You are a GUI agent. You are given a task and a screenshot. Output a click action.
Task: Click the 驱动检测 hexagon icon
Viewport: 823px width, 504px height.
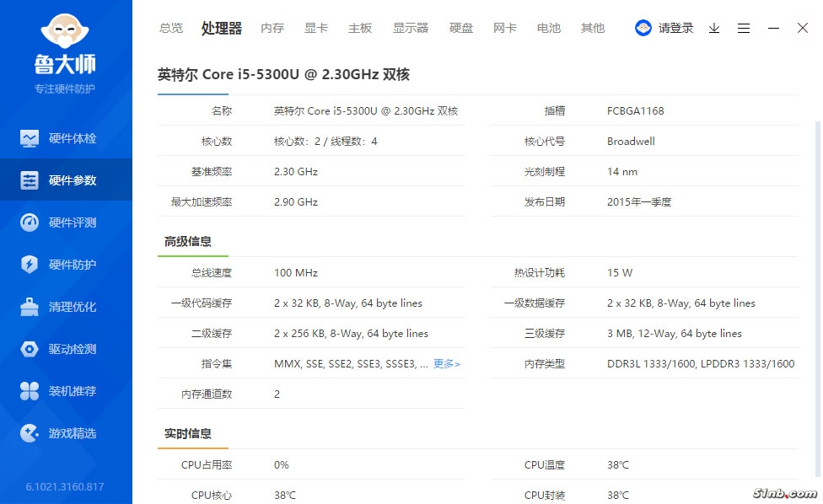[x=30, y=349]
